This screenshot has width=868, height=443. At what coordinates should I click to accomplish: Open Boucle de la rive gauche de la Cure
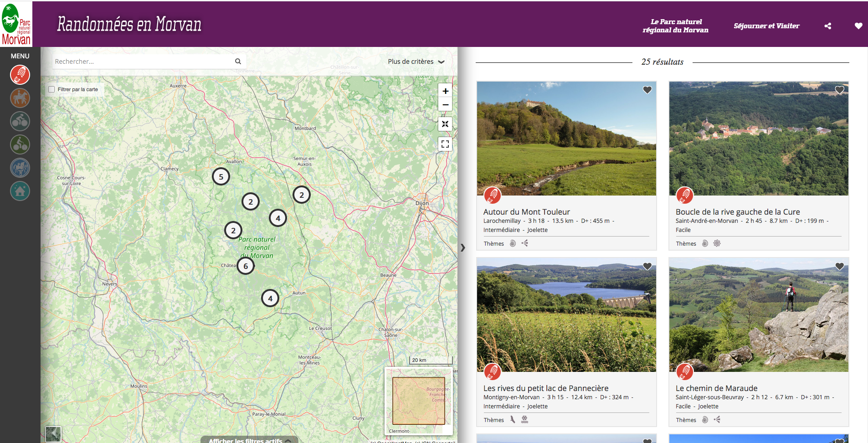pyautogui.click(x=738, y=212)
